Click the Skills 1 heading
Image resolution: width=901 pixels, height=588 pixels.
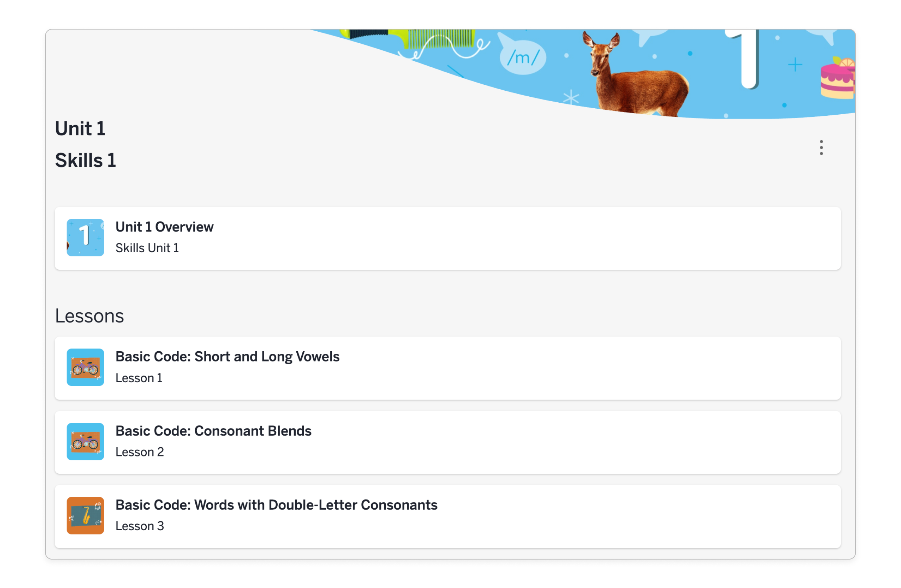(x=86, y=160)
